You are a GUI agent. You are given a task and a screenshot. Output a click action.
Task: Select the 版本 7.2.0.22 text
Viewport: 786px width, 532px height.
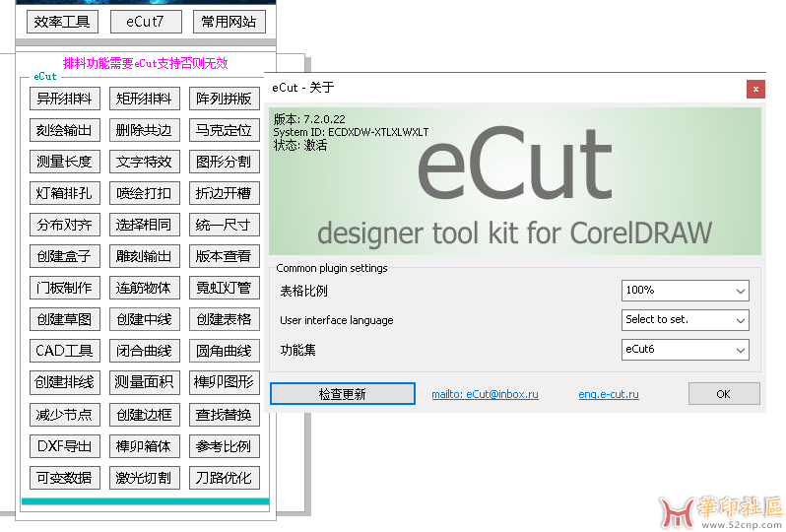pyautogui.click(x=309, y=119)
